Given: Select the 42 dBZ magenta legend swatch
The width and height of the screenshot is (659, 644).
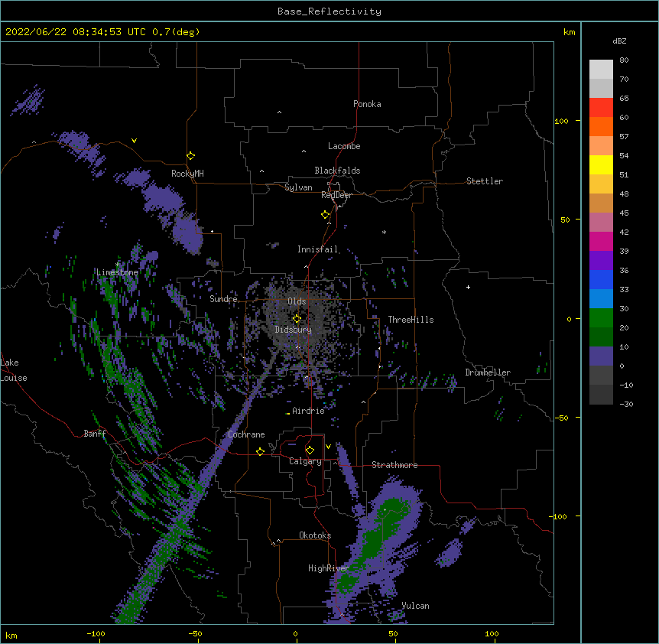Looking at the screenshot, I should (601, 241).
